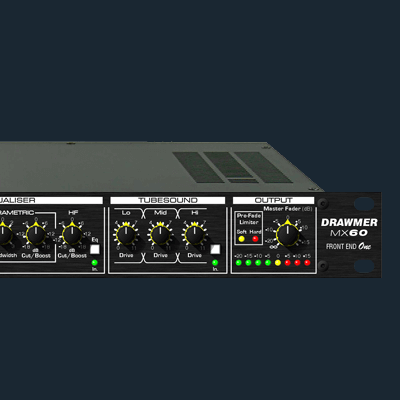This screenshot has height=400, width=400.
Task: Click the Drive label under the Hi knob
Action: [195, 255]
